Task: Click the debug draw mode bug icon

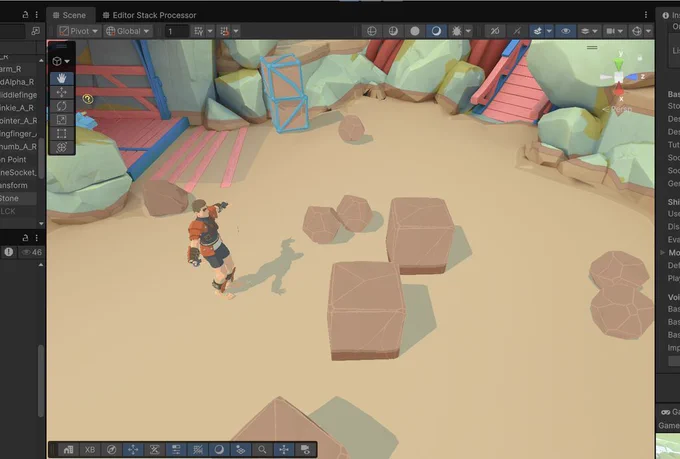Action: (x=456, y=31)
